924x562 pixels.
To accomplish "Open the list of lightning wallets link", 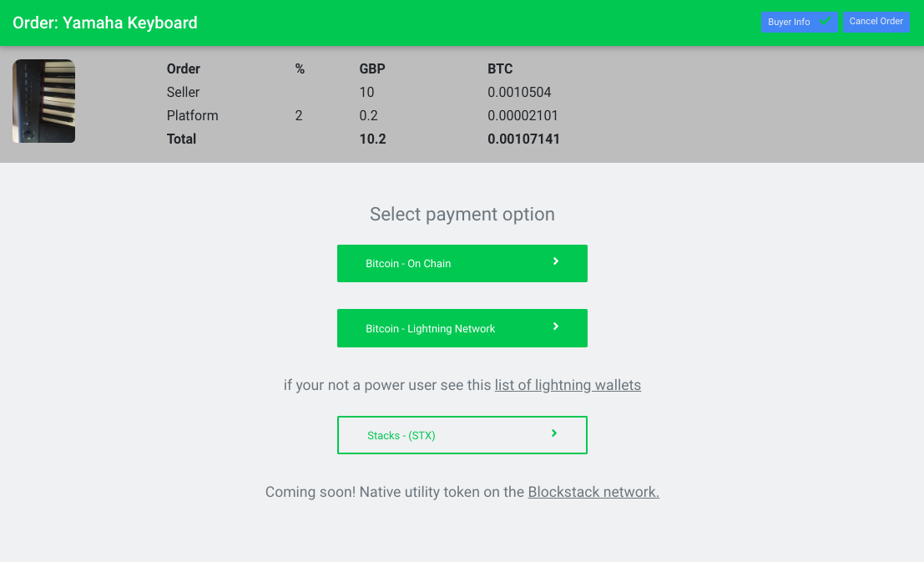I will coord(568,385).
